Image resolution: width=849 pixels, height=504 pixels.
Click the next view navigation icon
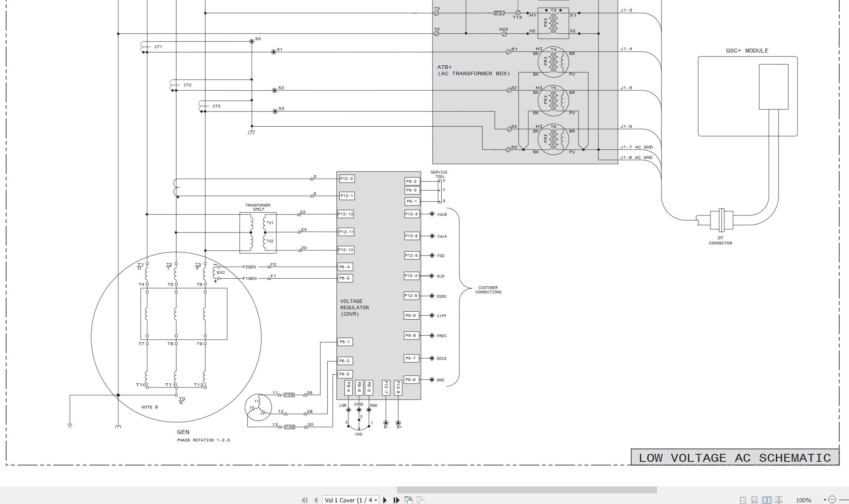click(x=421, y=500)
